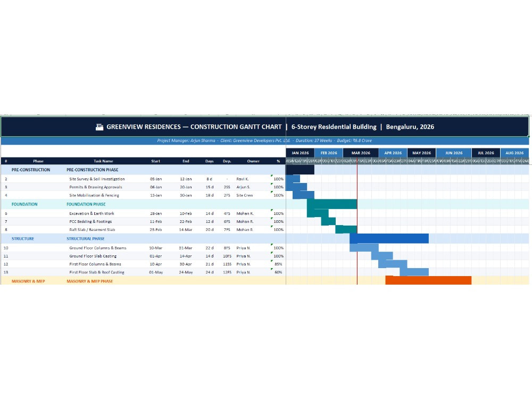Viewport: 532px width, 399px height.
Task: Click the FEB 2026 month header
Action: tap(329, 153)
